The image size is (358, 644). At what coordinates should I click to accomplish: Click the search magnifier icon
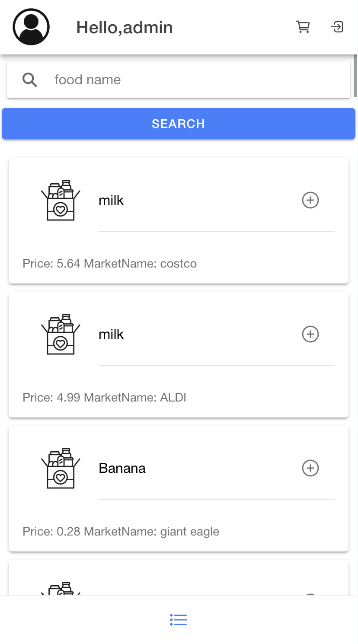[x=30, y=80]
